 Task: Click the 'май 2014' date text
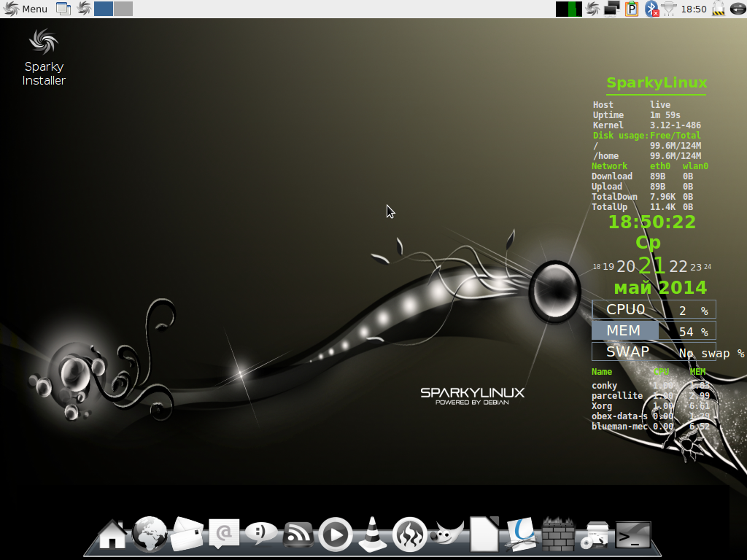tap(660, 287)
